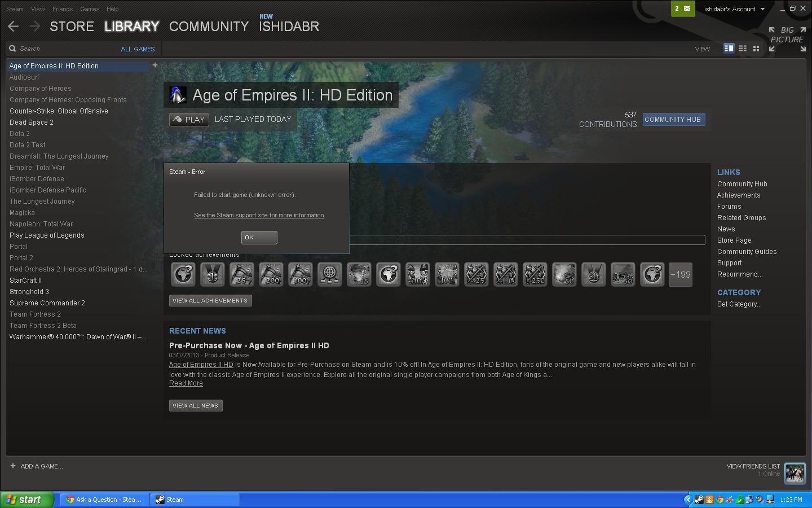Viewport: 812px width, 508px height.
Task: Open the Community Guides link
Action: (x=747, y=252)
